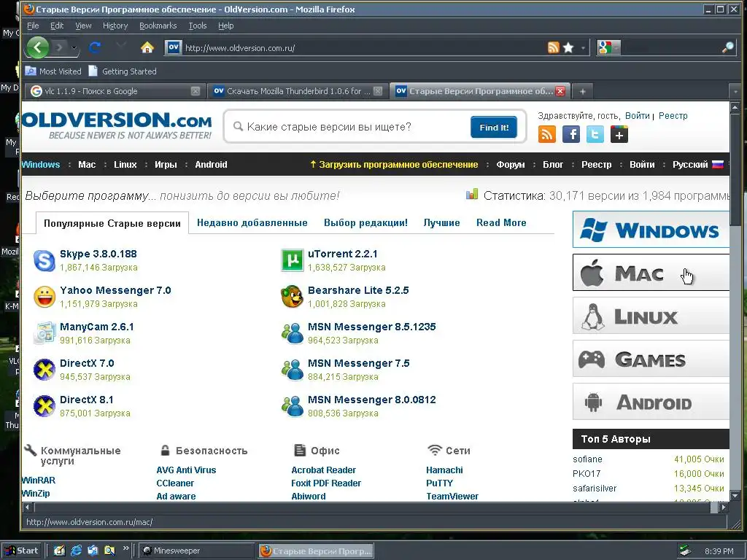The width and height of the screenshot is (747, 560).
Task: Open the AVG Anti Virus link
Action: (x=186, y=470)
